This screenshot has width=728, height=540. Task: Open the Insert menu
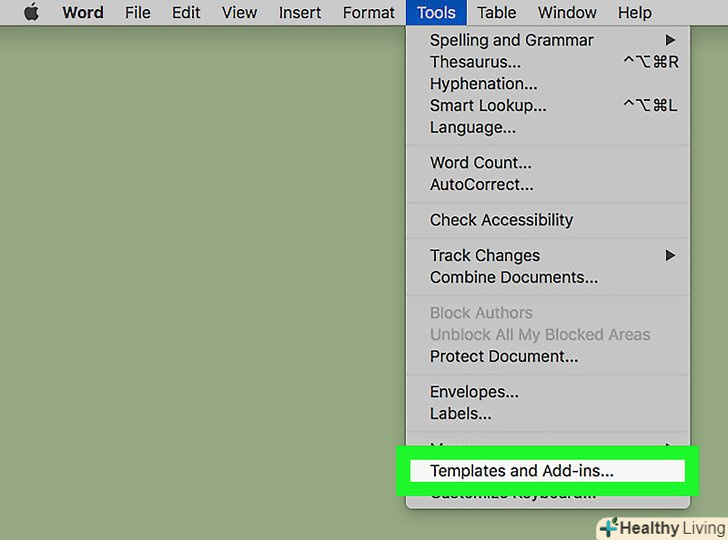coord(300,13)
